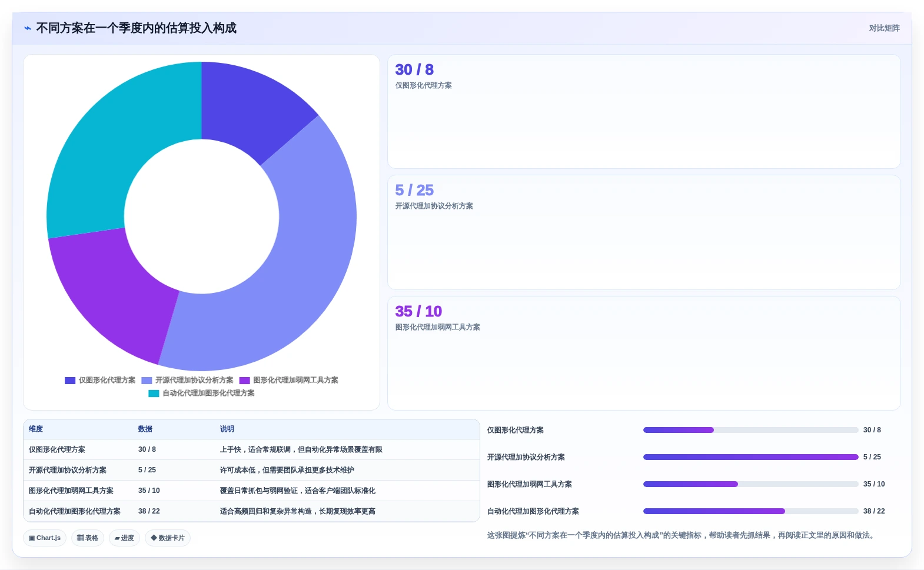Screen dimensions: 924x570
Task: Click the 数据卡片 tag chip
Action: point(168,538)
